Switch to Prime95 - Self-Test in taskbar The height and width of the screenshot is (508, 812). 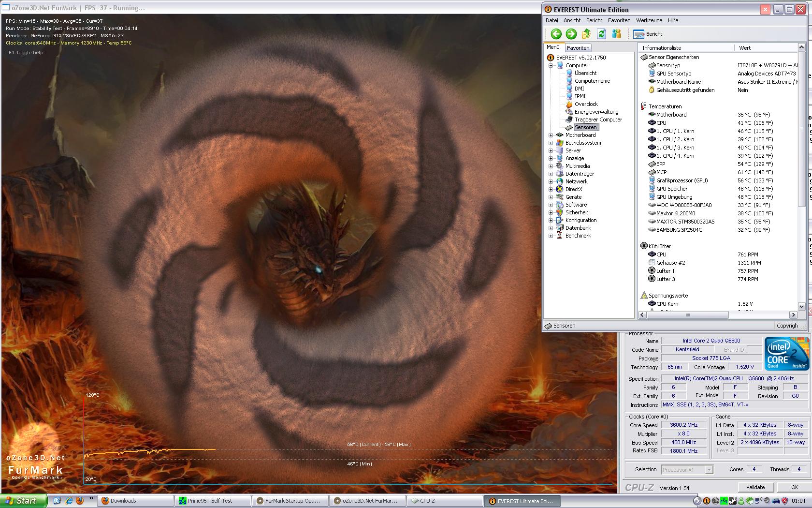click(213, 501)
